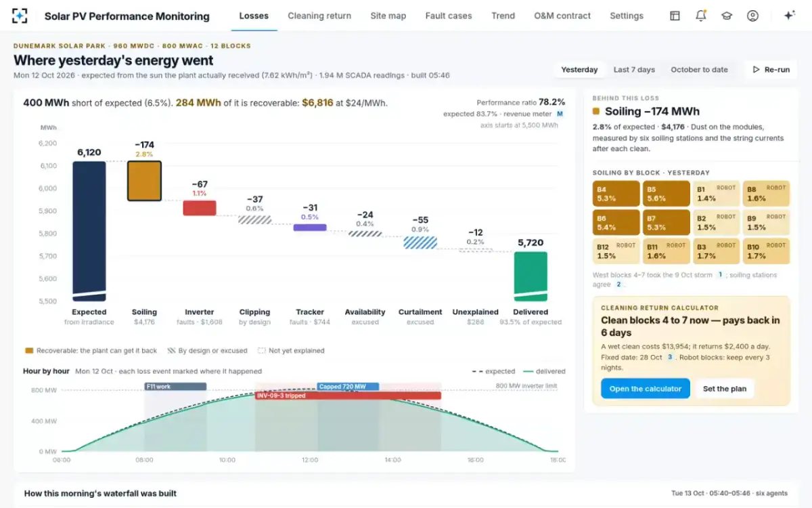The height and width of the screenshot is (508, 812).
Task: Select the Last 7 days range
Action: [x=634, y=70]
